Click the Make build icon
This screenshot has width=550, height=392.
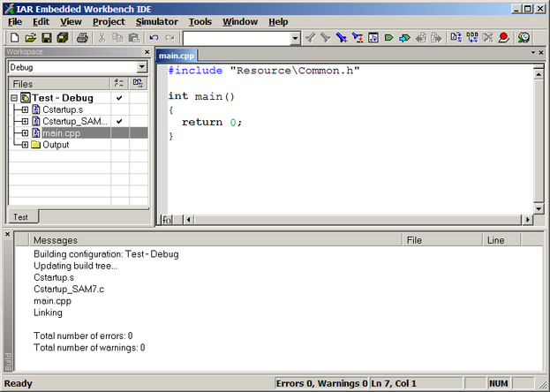click(472, 37)
